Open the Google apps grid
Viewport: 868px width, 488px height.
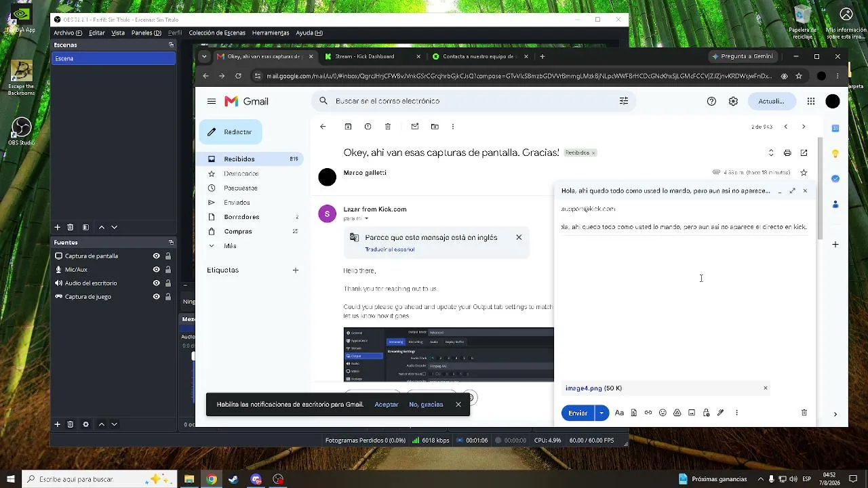tap(811, 101)
